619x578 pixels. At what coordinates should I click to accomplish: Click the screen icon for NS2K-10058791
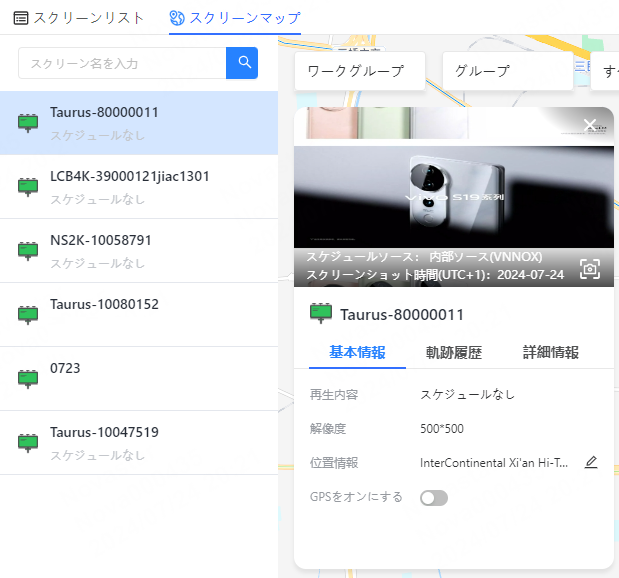(x=28, y=250)
